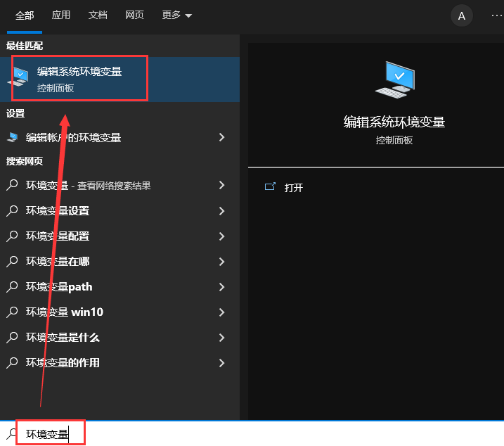Switch to the 网页 tab
The image size is (504, 446).
point(135,15)
